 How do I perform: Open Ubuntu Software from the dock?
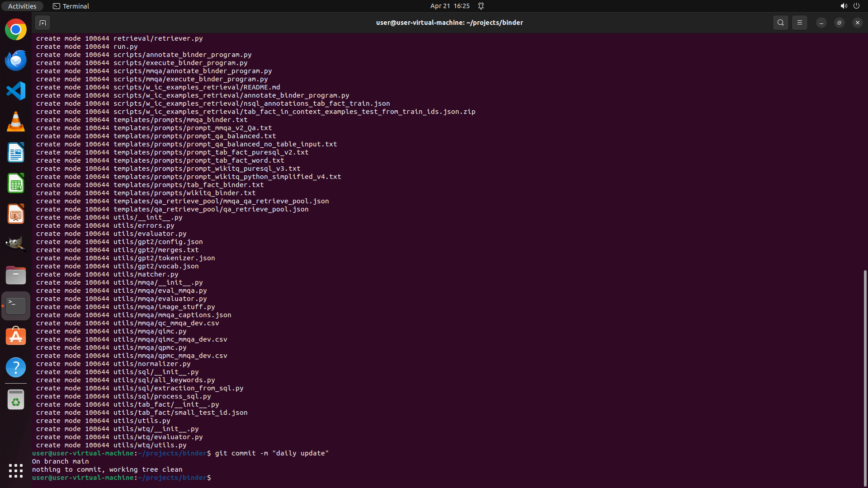16,337
